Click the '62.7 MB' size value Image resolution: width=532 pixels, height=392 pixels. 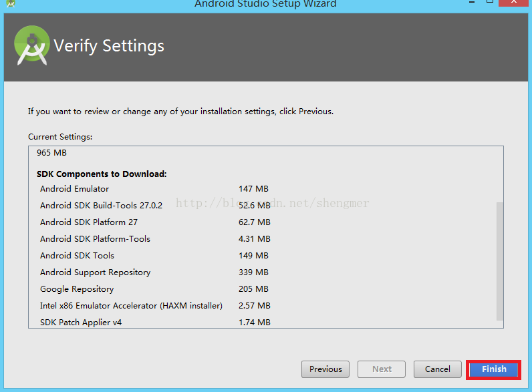pyautogui.click(x=255, y=222)
